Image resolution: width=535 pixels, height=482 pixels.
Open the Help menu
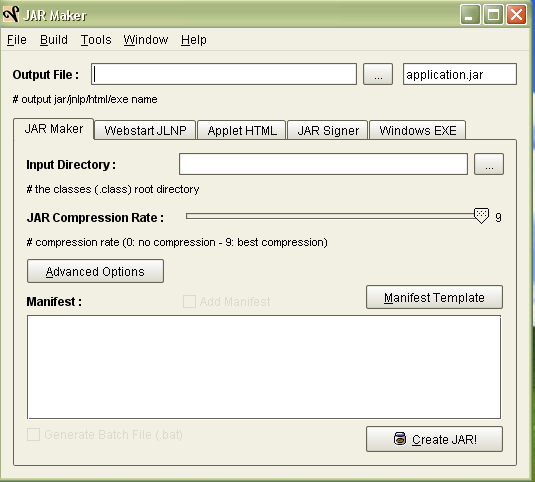tap(193, 40)
